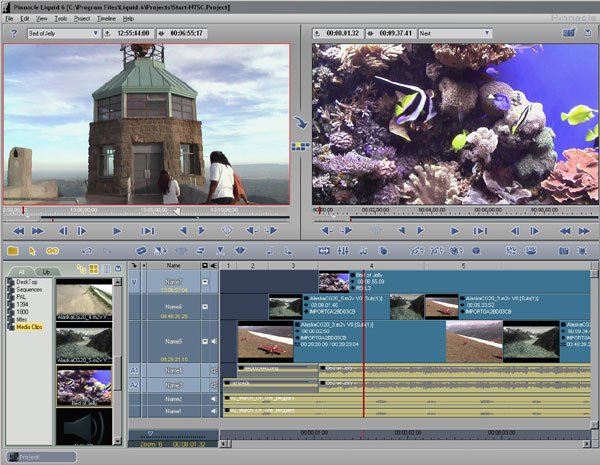The image size is (600, 465).
Task: Set mark-out point in master viewer
Action: [x=420, y=230]
